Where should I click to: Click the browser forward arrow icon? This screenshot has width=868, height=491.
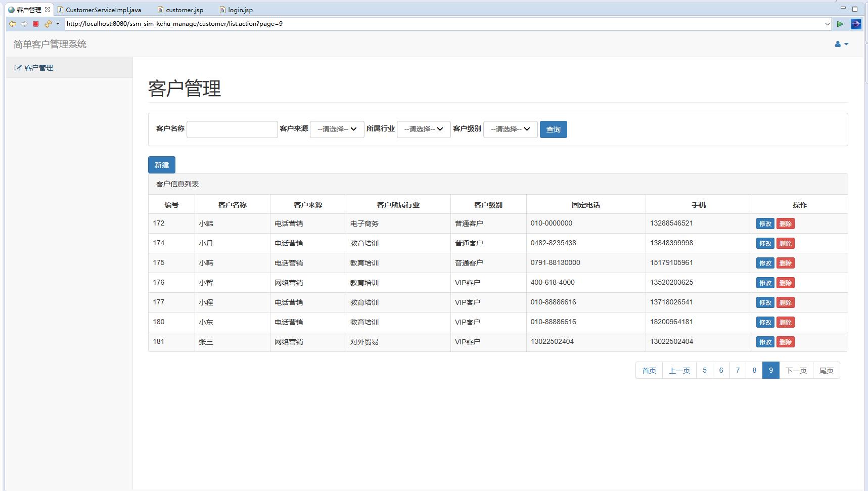(x=24, y=24)
